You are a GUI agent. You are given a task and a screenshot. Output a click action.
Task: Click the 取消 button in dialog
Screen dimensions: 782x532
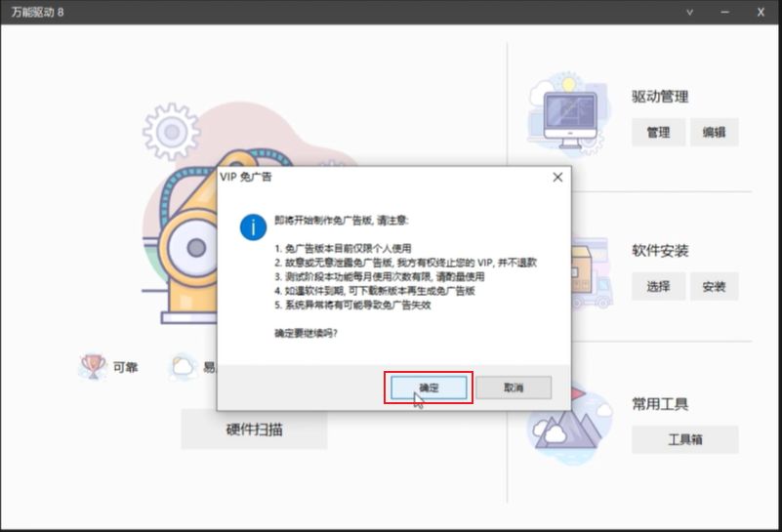coord(514,388)
